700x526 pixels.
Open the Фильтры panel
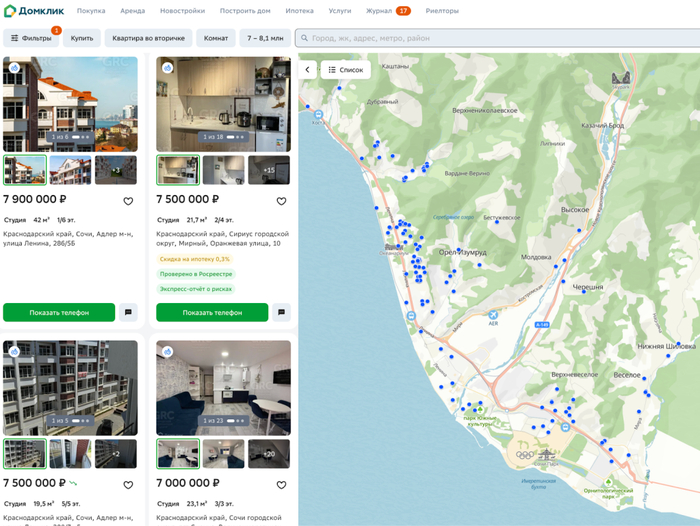[x=31, y=38]
